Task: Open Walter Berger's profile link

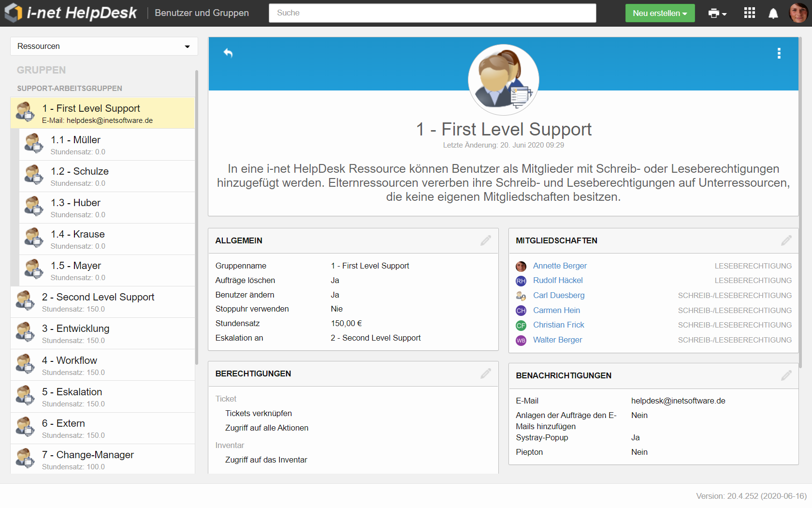Action: pyautogui.click(x=557, y=340)
